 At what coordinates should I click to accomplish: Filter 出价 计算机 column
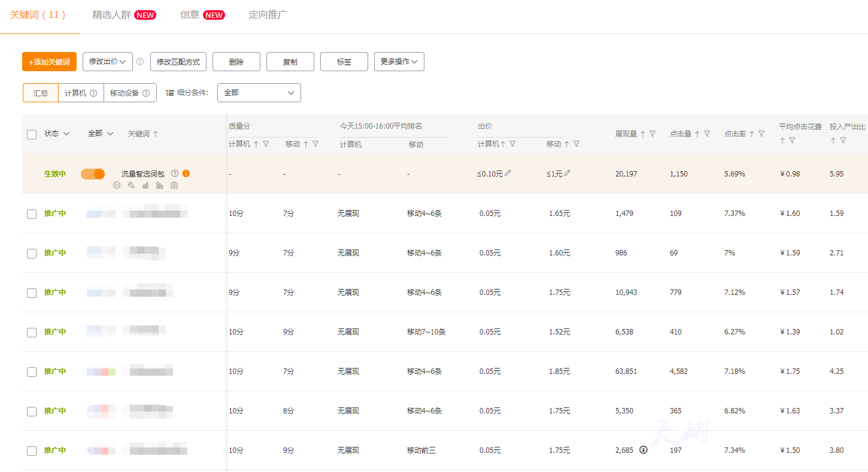tap(512, 144)
